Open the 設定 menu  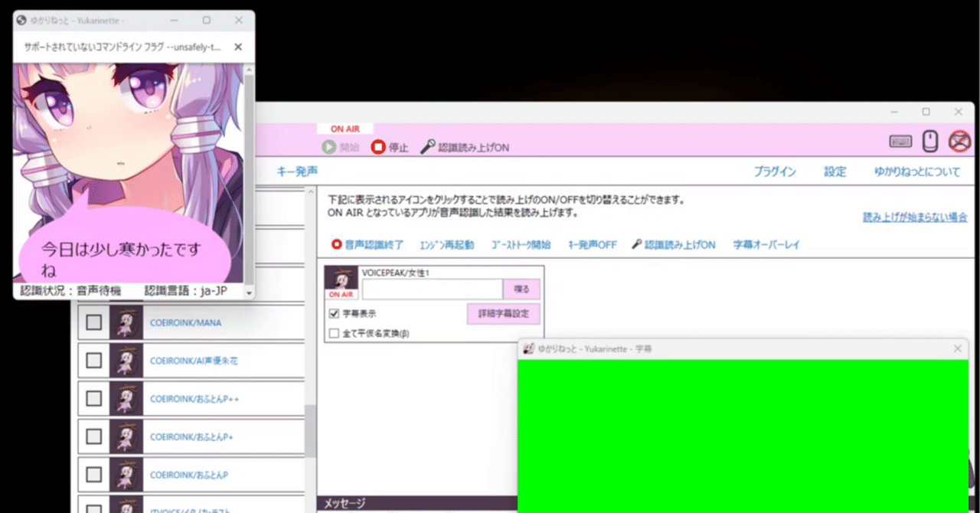[835, 172]
